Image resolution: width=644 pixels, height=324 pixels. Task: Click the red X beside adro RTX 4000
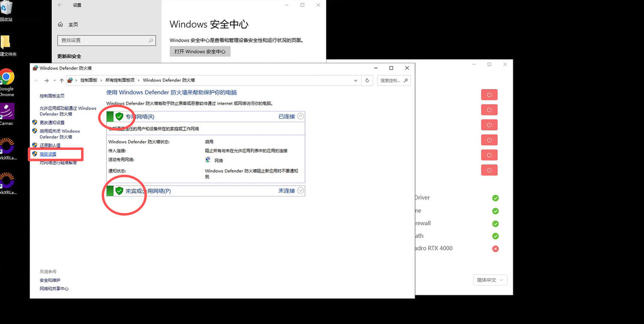coord(496,249)
